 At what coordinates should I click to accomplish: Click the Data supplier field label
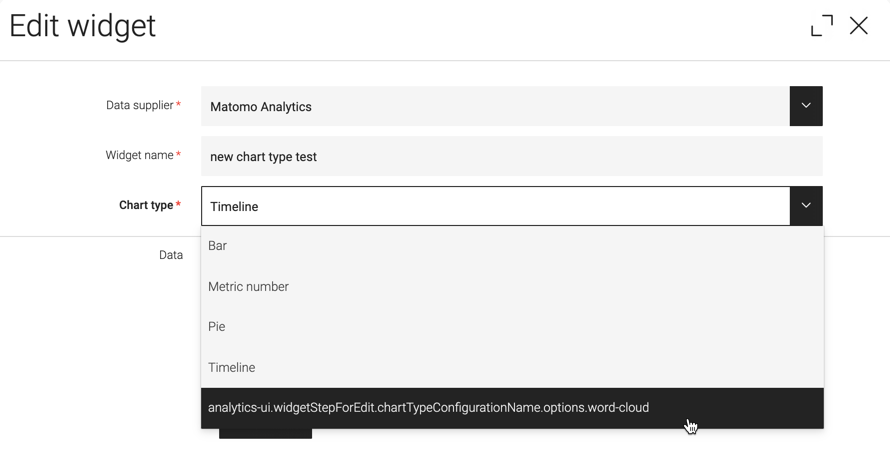tap(140, 105)
